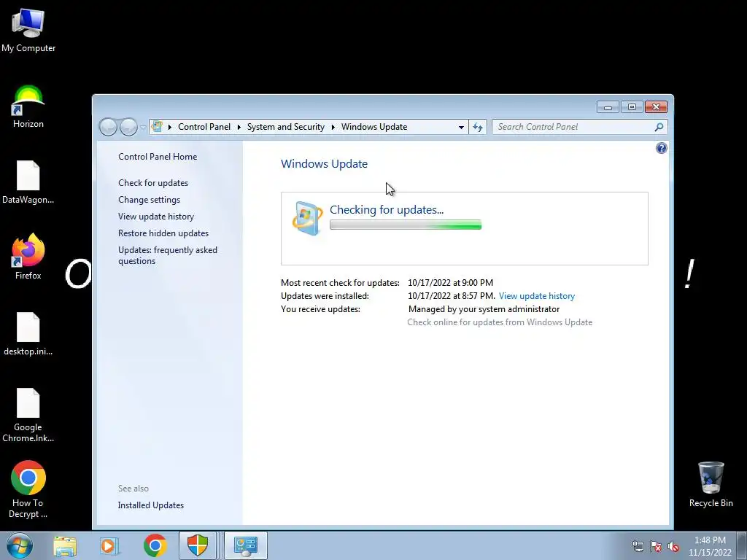The height and width of the screenshot is (560, 747).
Task: Expand the arrow before Control Panel
Action: pos(169,127)
